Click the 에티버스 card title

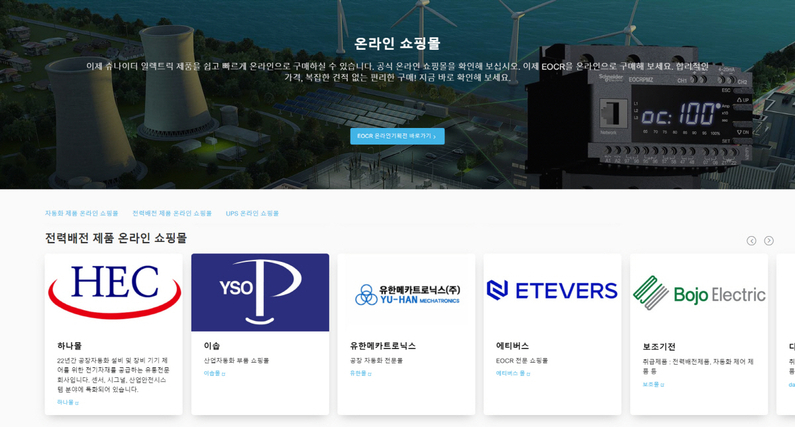tap(512, 346)
